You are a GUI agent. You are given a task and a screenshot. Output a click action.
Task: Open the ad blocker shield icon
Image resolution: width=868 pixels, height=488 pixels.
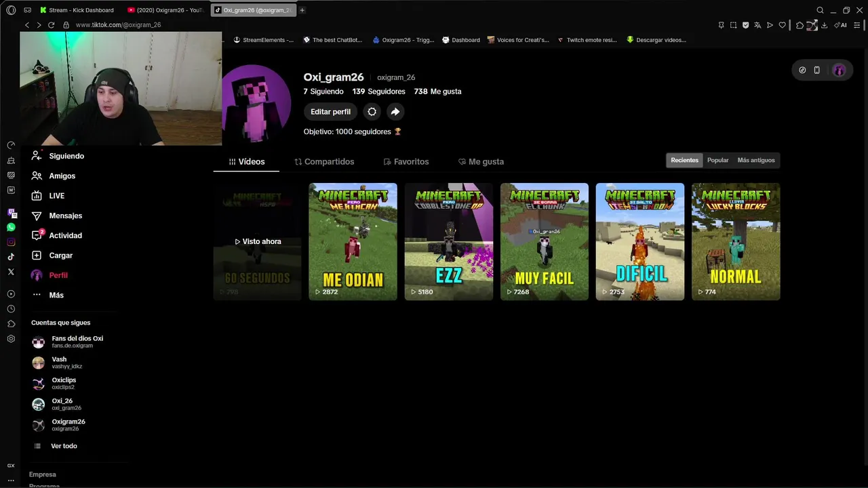click(x=745, y=25)
